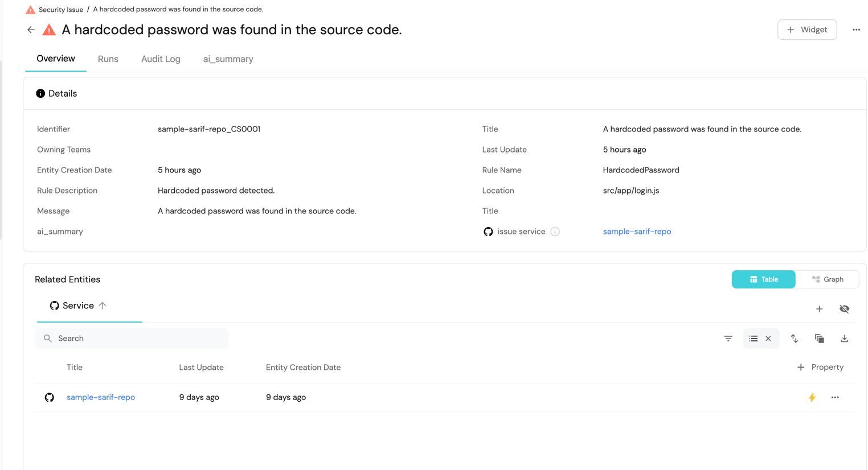
Task: Download the table with export icon
Action: pos(844,339)
